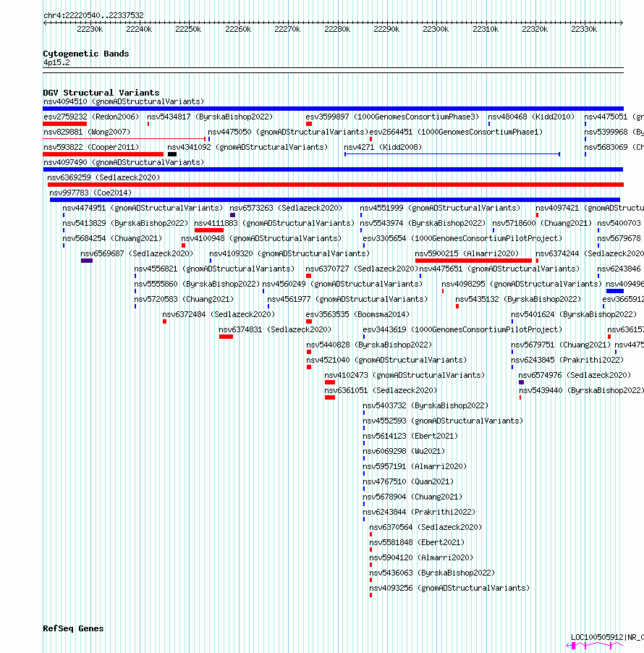Select nsv5401624 (ByrskaBishop2022) label
The image size is (644, 653).
tap(574, 314)
